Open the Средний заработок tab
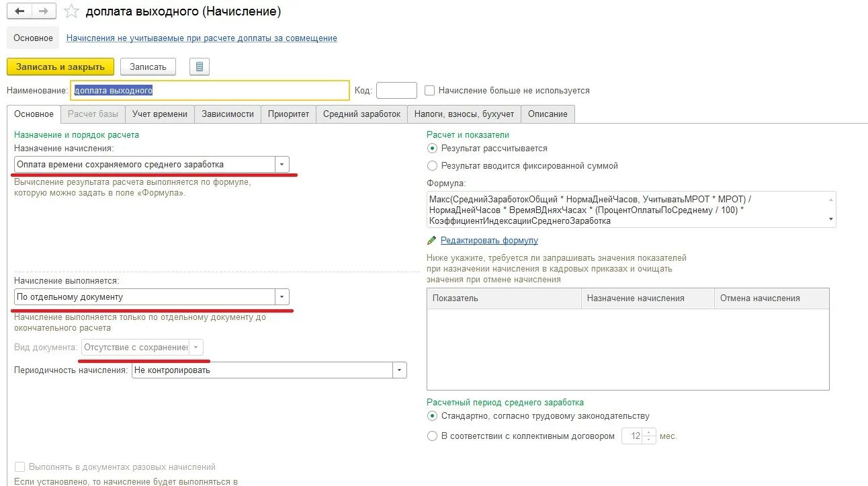The width and height of the screenshot is (868, 486). point(361,114)
